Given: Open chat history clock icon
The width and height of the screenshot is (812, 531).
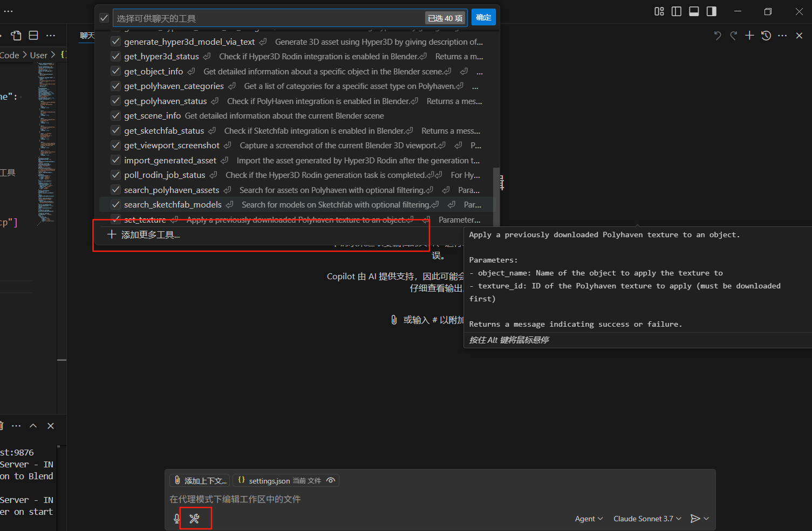Looking at the screenshot, I should click(x=766, y=36).
